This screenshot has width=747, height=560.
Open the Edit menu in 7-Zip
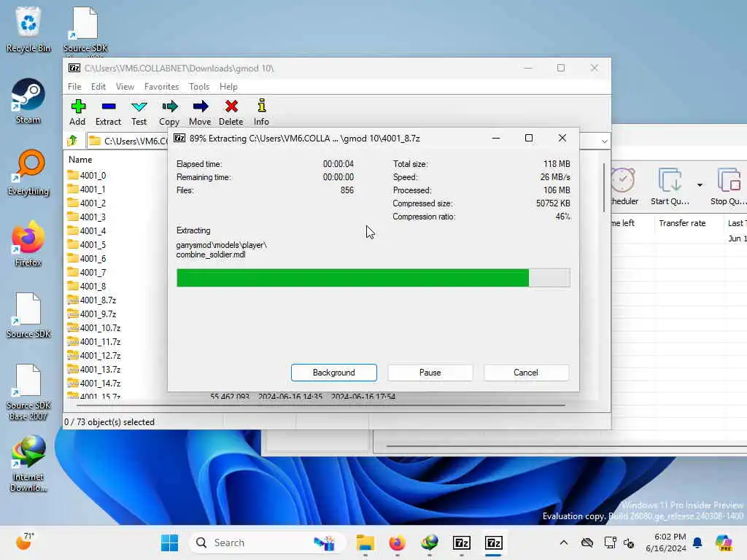click(98, 87)
